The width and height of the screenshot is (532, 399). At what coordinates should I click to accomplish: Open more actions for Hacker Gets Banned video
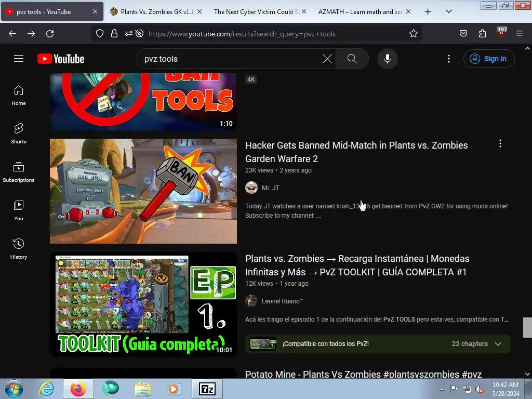click(x=500, y=144)
